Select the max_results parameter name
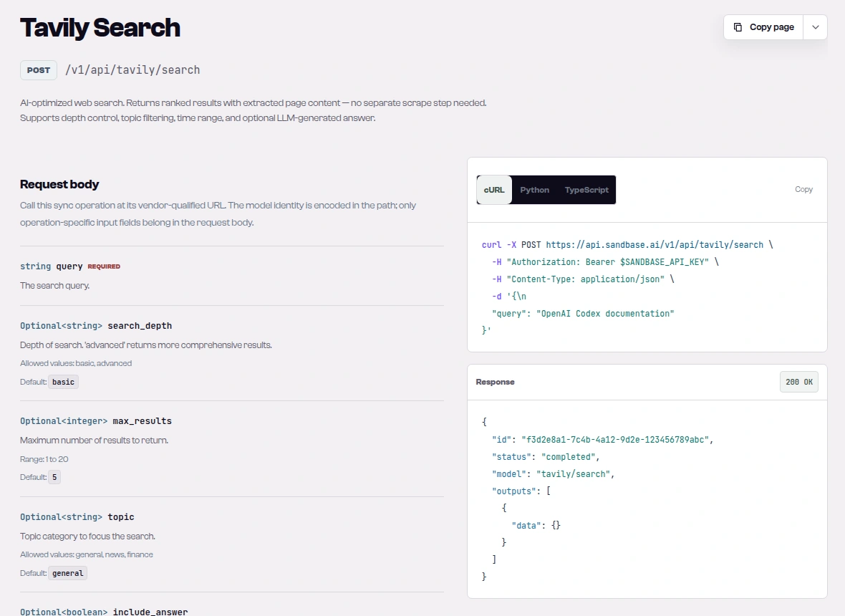The width and height of the screenshot is (845, 616). tap(143, 421)
